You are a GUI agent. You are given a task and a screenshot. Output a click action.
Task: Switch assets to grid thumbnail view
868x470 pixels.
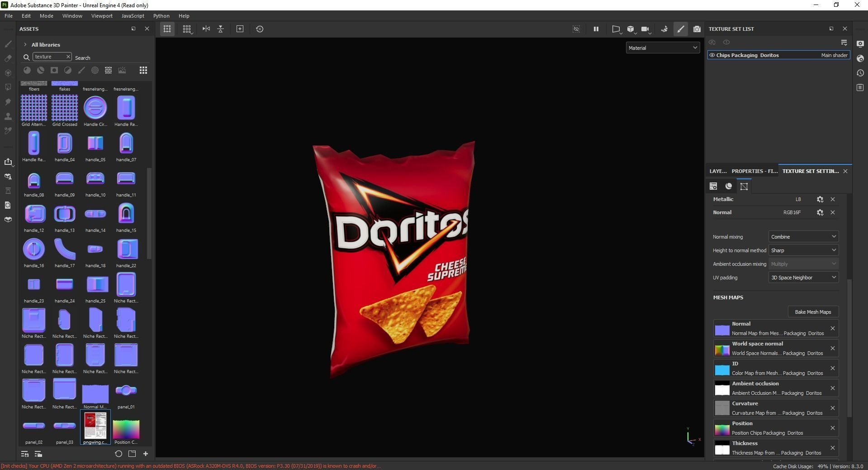click(143, 70)
